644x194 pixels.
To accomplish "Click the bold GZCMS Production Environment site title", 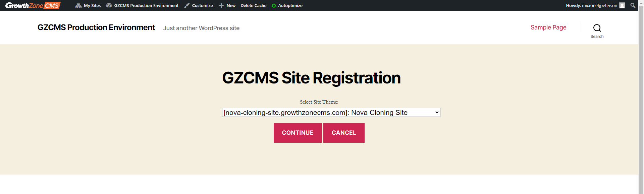I will [x=96, y=27].
